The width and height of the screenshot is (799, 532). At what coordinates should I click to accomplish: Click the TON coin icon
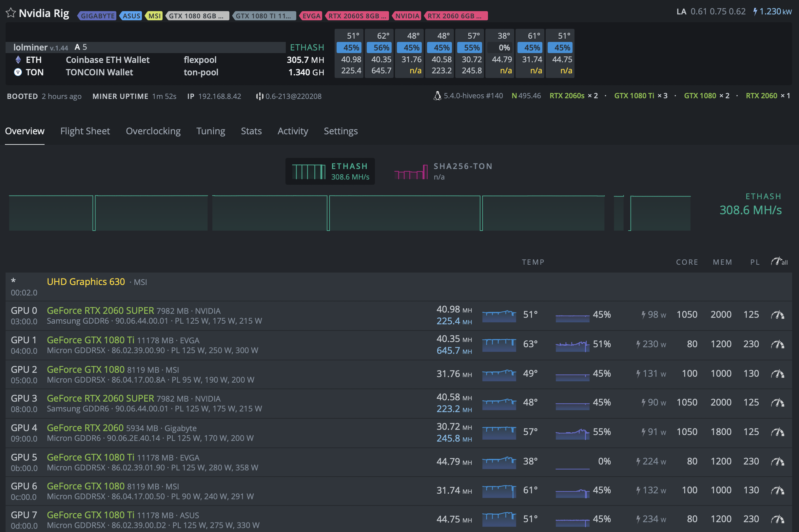click(x=18, y=72)
